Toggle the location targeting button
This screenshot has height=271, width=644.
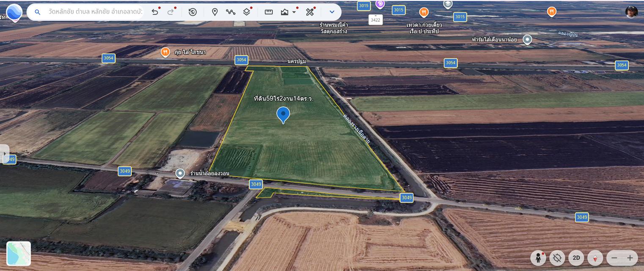click(x=557, y=257)
